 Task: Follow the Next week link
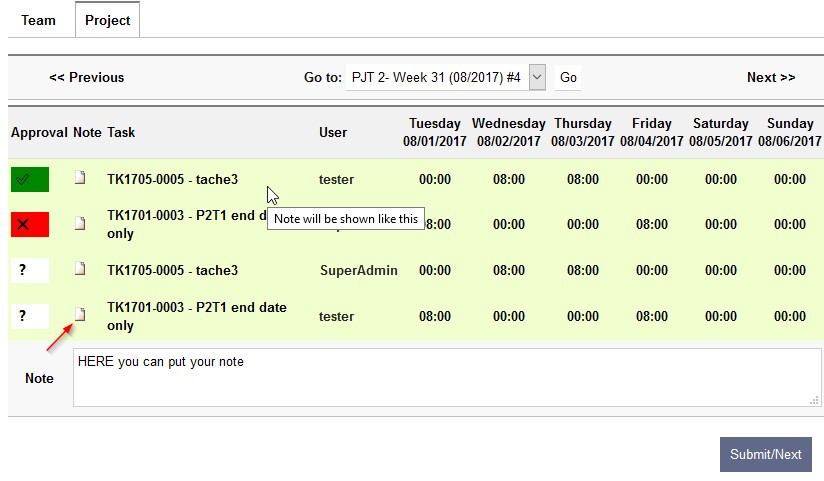pyautogui.click(x=770, y=77)
